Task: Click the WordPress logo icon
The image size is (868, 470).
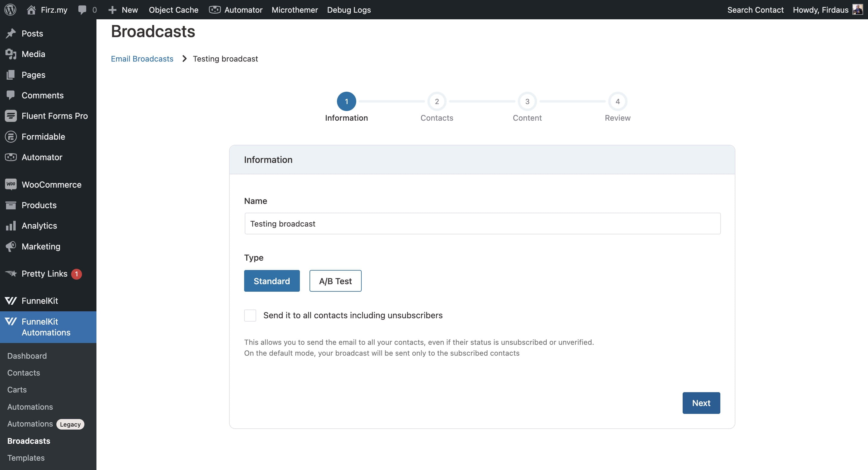Action: click(x=10, y=9)
